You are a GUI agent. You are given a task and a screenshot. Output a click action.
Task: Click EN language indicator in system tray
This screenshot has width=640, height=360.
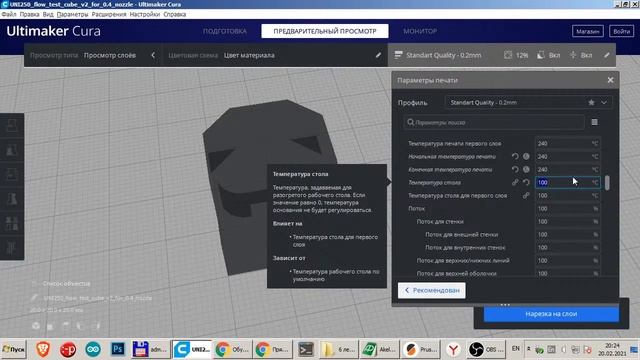point(516,349)
